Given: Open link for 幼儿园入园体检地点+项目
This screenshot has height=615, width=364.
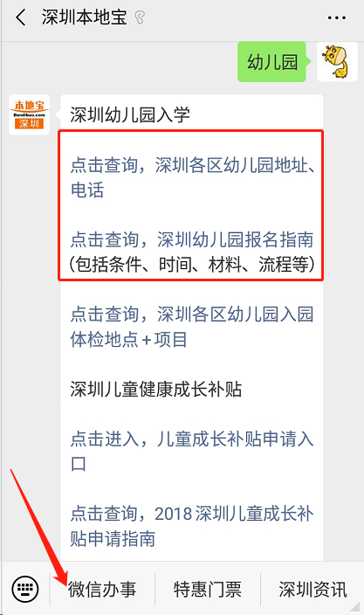Looking at the screenshot, I should [192, 327].
